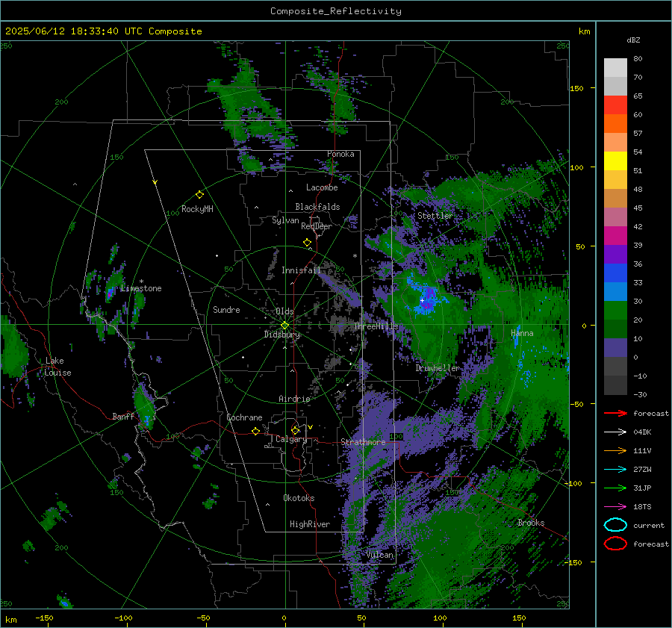Click the red 'forecast' ellipse legend icon
This screenshot has width=672, height=628.
pos(615,544)
